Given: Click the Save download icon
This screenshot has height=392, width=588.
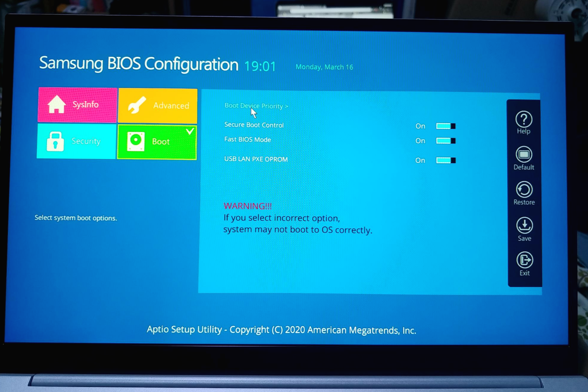Looking at the screenshot, I should [x=524, y=225].
